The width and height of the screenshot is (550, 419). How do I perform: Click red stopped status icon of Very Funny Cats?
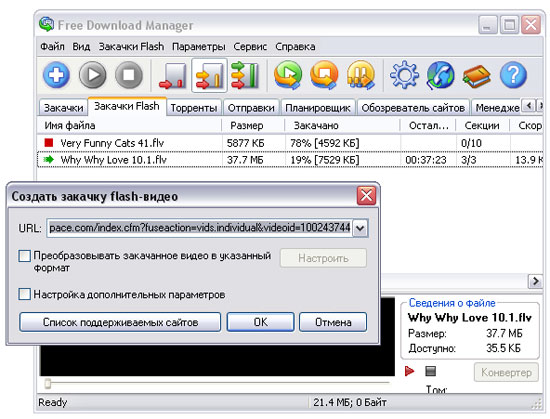coord(49,142)
